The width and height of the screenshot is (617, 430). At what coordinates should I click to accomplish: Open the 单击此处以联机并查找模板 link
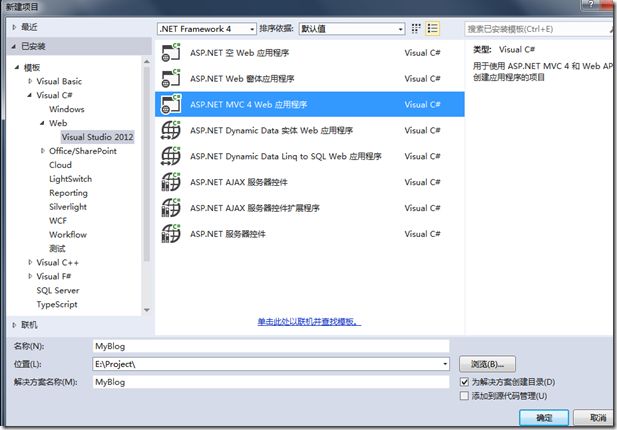pyautogui.click(x=309, y=322)
